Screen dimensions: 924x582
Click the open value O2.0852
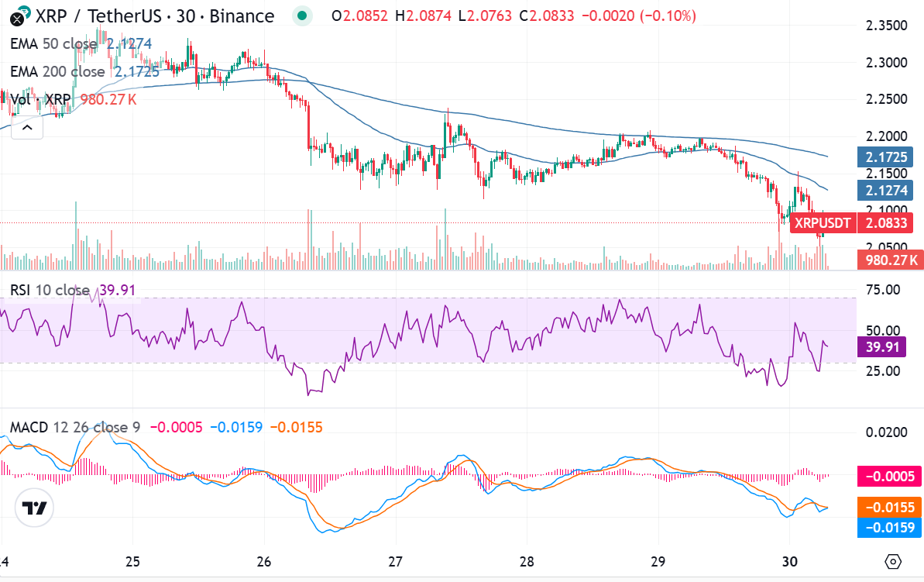(359, 16)
